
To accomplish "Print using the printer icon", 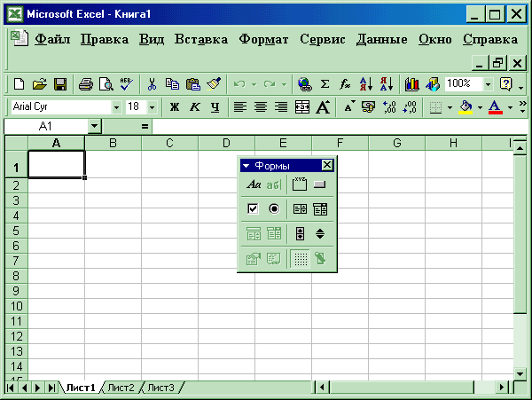I will pyautogui.click(x=86, y=83).
